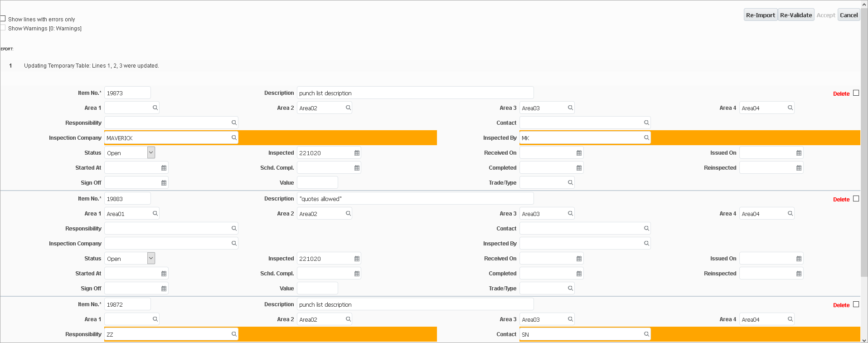This screenshot has height=343, width=868.
Task: Open Area 2 lookup for item 19873
Action: pyautogui.click(x=348, y=108)
